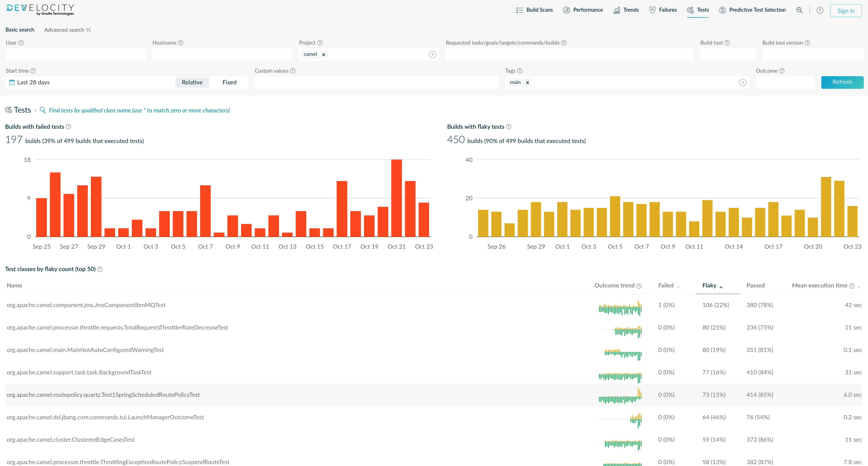This screenshot has width=868, height=466.
Task: Open Predictive Test Selection page
Action: tap(752, 10)
